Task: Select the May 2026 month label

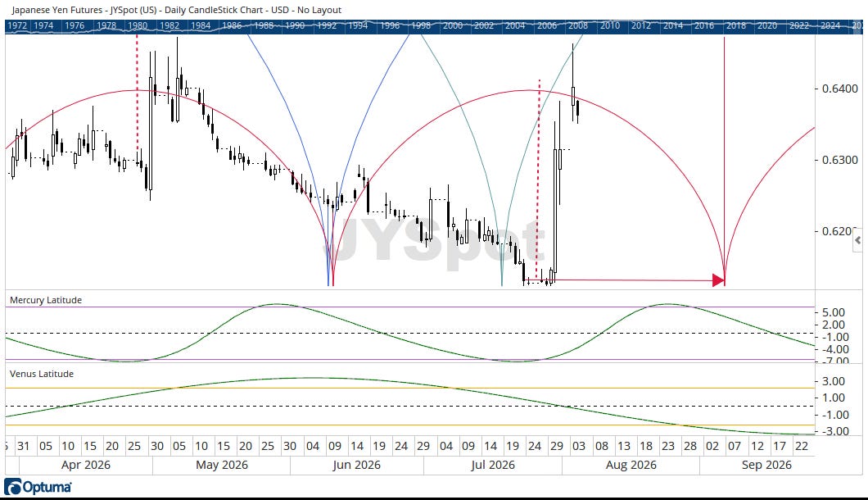Action: 221,465
